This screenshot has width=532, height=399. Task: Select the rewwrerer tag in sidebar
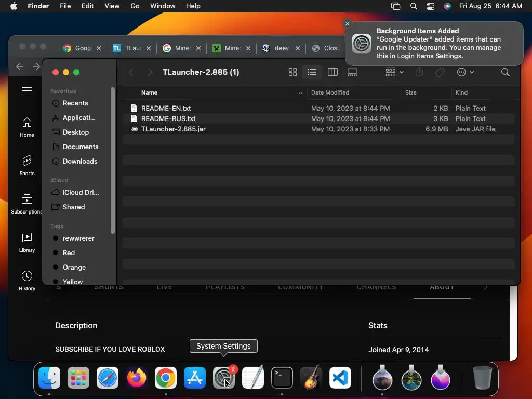coord(73,238)
